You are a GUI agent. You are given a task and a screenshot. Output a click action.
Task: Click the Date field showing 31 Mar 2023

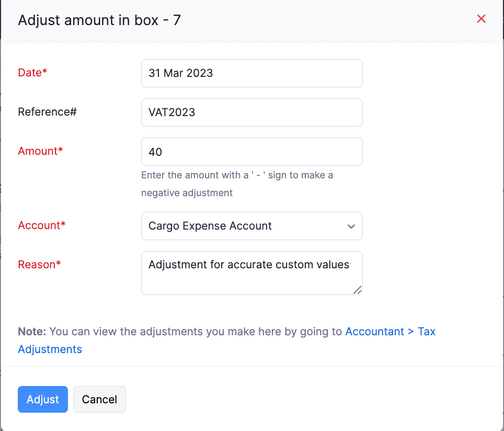click(252, 73)
